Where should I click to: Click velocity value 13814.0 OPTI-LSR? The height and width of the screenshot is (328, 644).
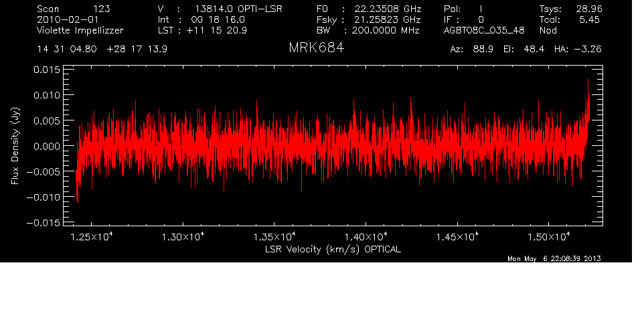(238, 9)
